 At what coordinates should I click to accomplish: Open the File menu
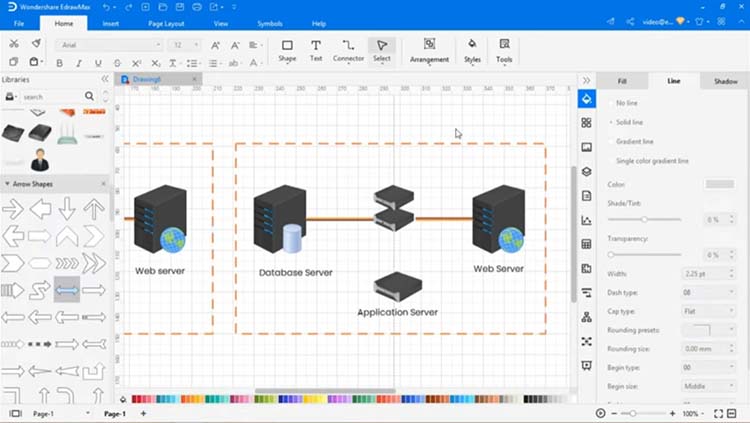[19, 23]
